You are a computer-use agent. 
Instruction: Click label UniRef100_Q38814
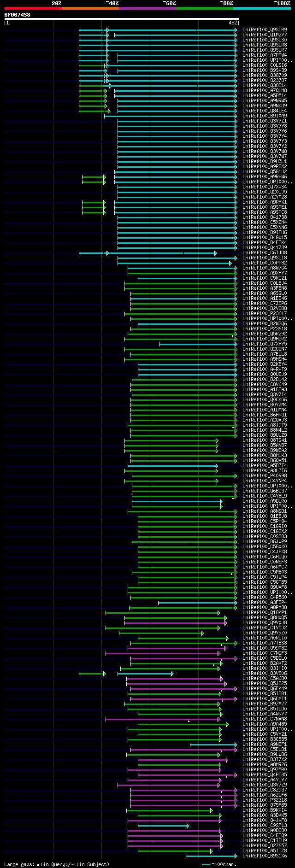265,85
